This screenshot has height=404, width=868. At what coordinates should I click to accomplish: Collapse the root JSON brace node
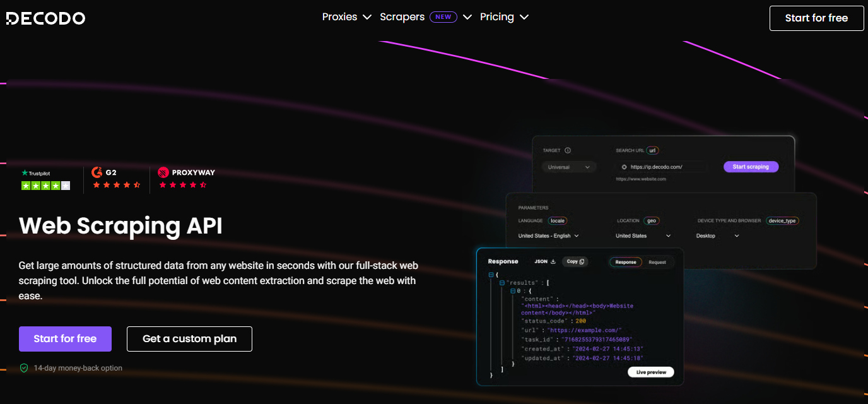(491, 275)
